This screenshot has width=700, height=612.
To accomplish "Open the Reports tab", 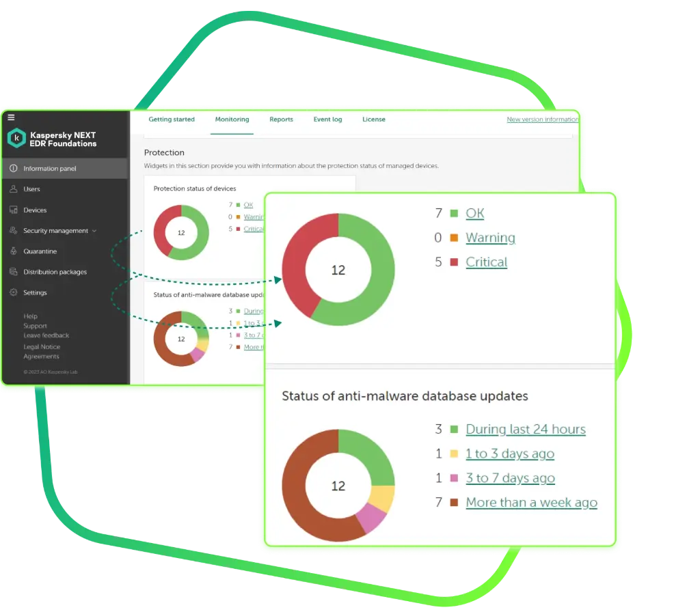I will tap(281, 120).
